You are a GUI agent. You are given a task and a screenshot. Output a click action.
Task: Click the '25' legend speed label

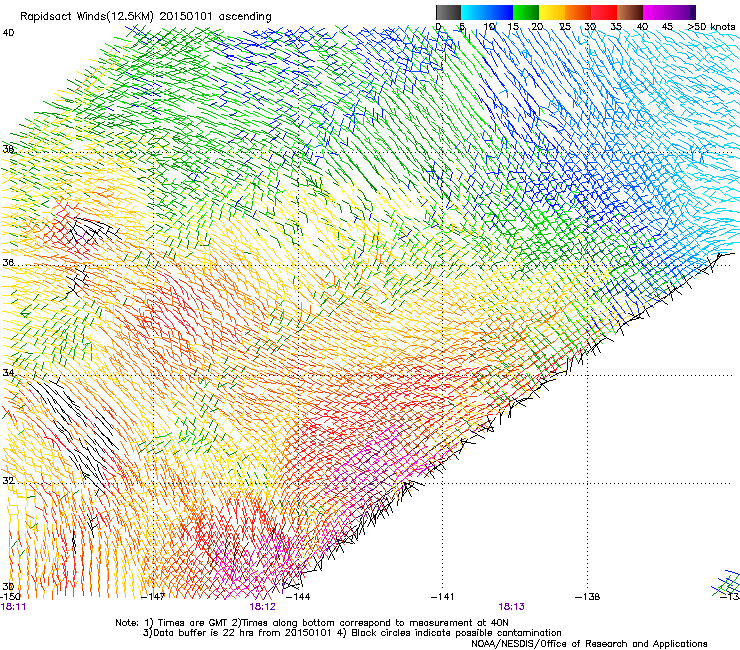coord(564,26)
